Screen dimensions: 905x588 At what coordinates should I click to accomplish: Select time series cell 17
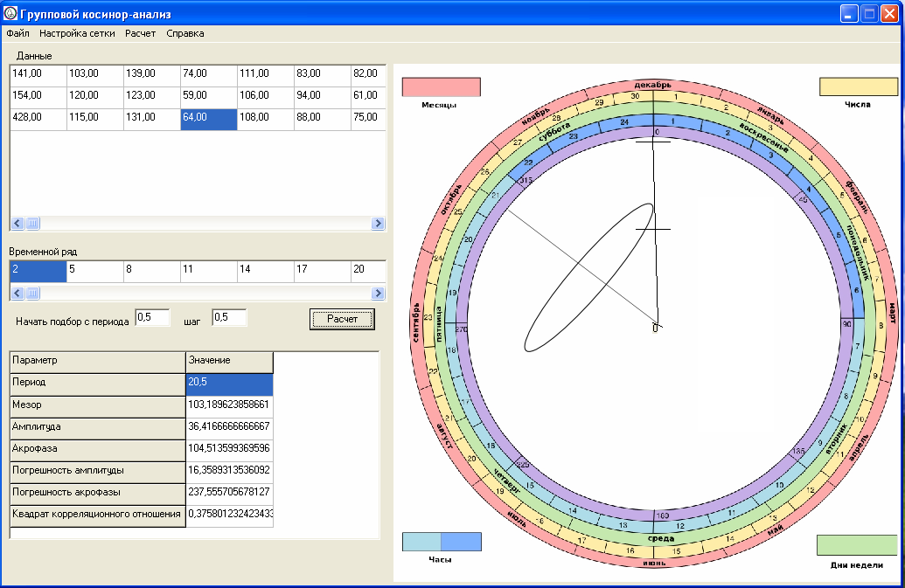[x=323, y=272]
